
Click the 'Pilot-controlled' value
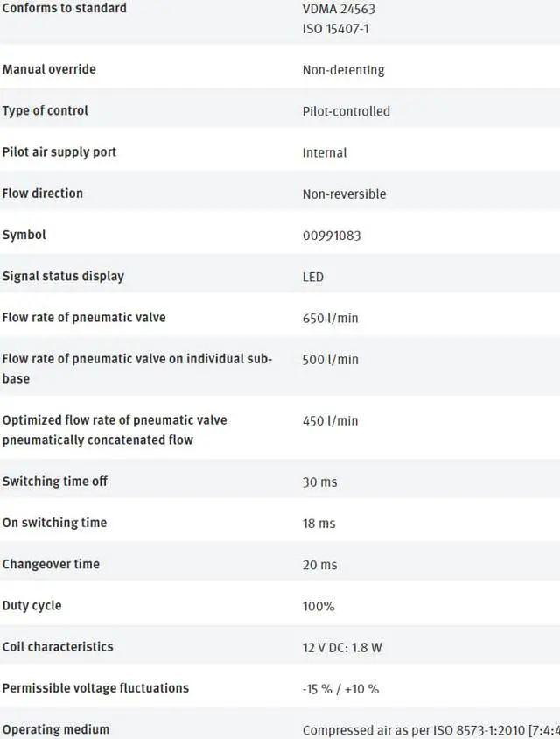pyautogui.click(x=346, y=111)
